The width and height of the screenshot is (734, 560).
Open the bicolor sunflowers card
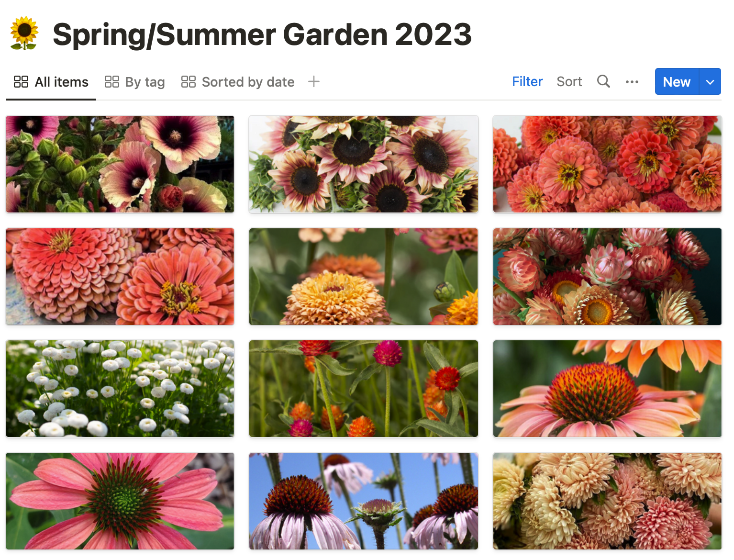(x=364, y=164)
